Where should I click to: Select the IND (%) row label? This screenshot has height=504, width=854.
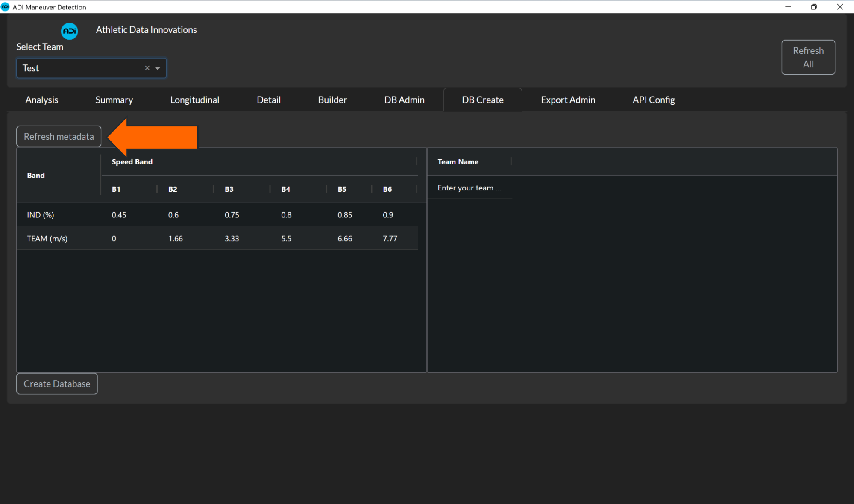40,215
